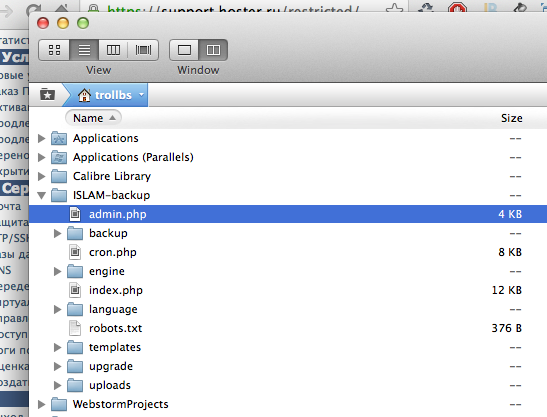This screenshot has height=417, width=547.
Task: Click the trollbs home icon
Action: click(x=84, y=95)
